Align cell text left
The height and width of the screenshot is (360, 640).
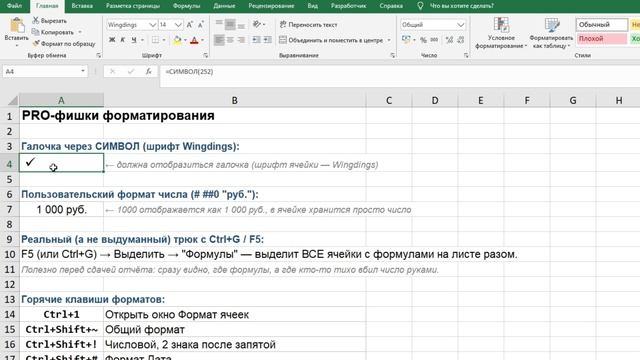219,40
